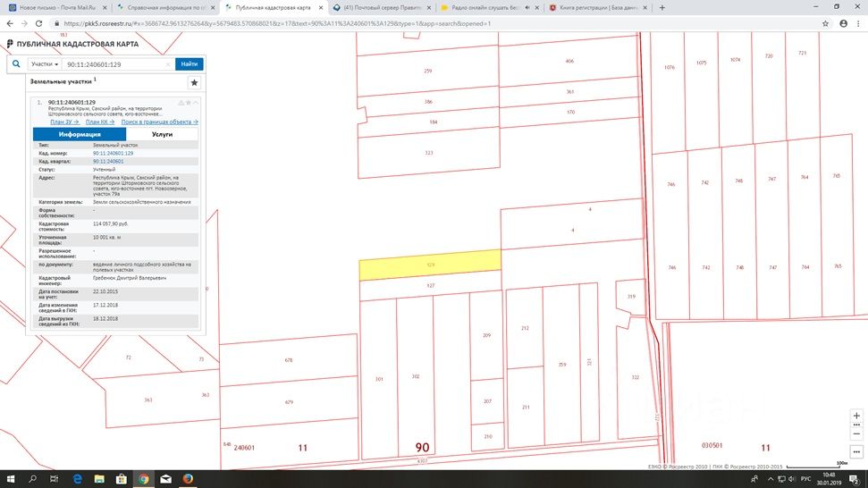868x488 pixels.
Task: Click parcel 127 on the map
Action: pyautogui.click(x=431, y=286)
